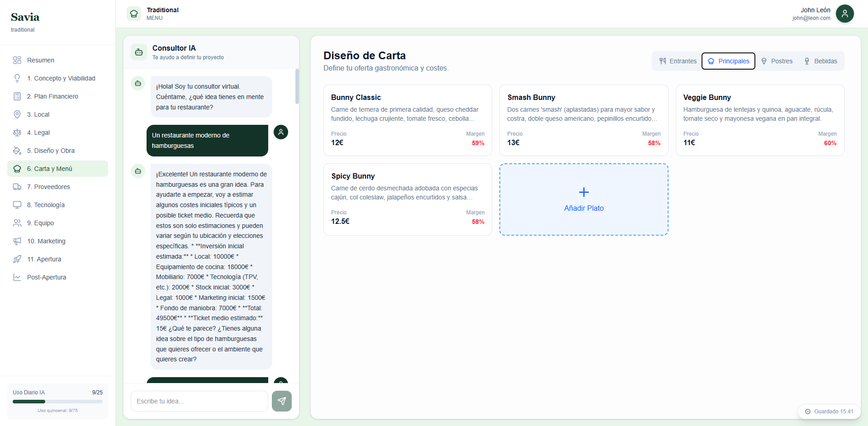This screenshot has width=868, height=426.
Task: Switch to the Entrantes tab
Action: pos(677,61)
